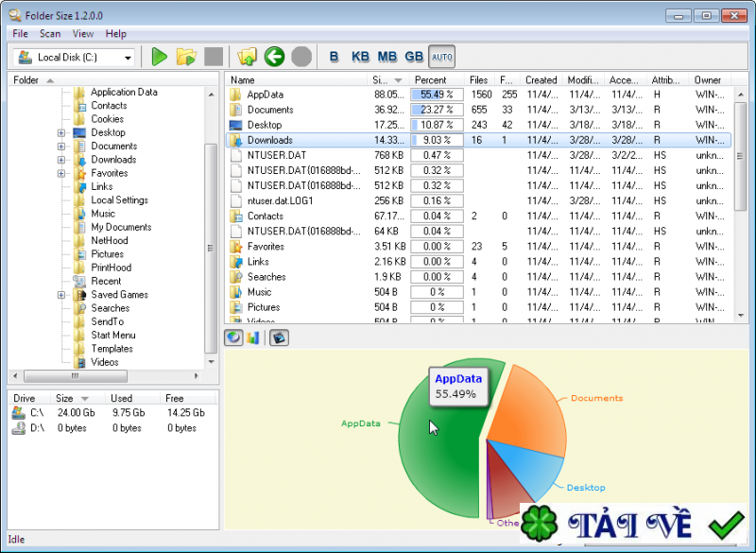Image resolution: width=756 pixels, height=553 pixels.
Task: Toggle size display to MB
Action: [387, 57]
